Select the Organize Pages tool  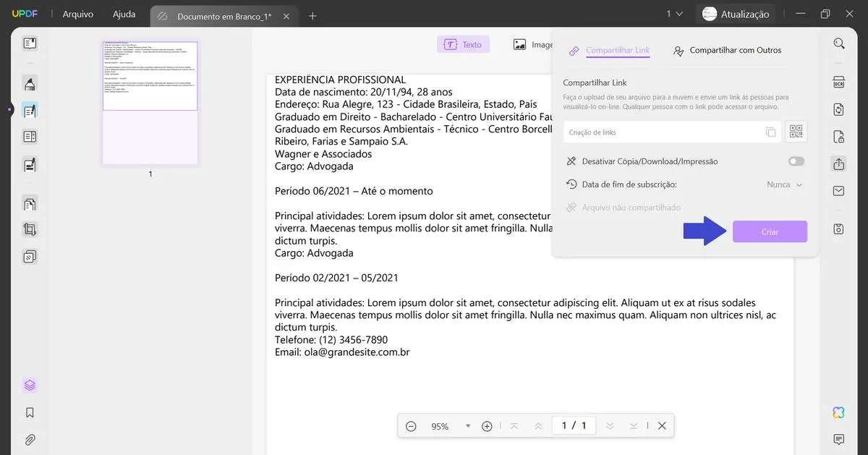[x=29, y=203]
